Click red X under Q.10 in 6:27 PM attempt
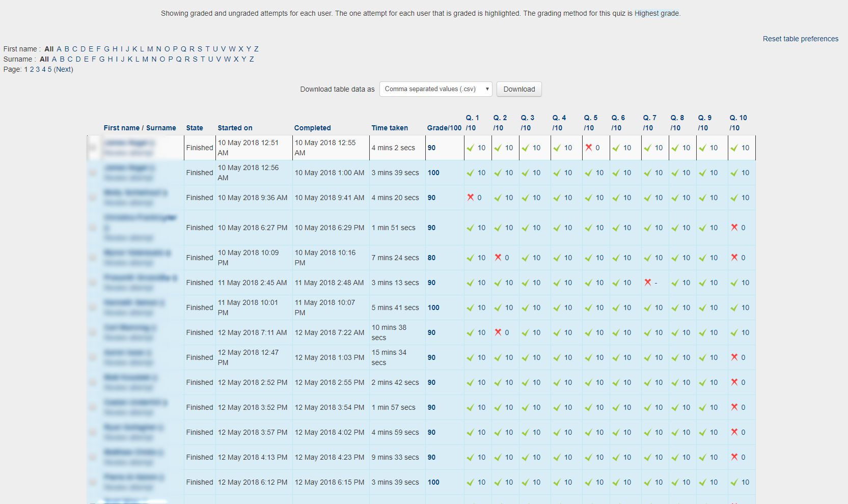Viewport: 848px width, 504px height. pyautogui.click(x=734, y=228)
